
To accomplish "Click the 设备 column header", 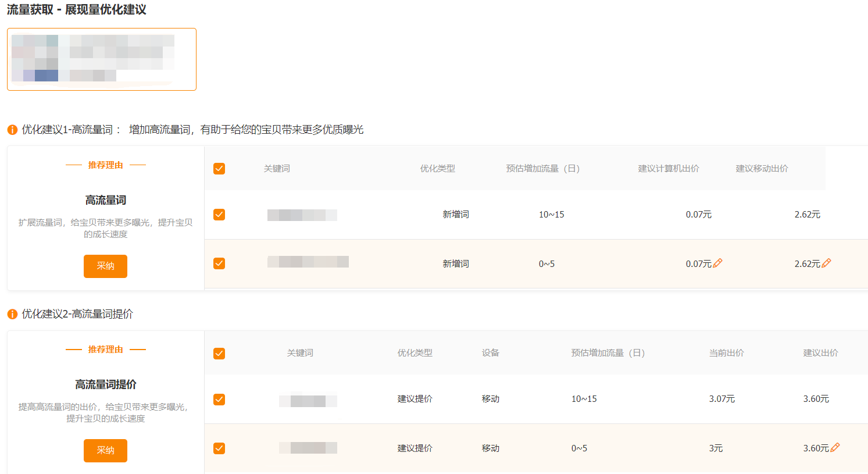I will tap(490, 353).
